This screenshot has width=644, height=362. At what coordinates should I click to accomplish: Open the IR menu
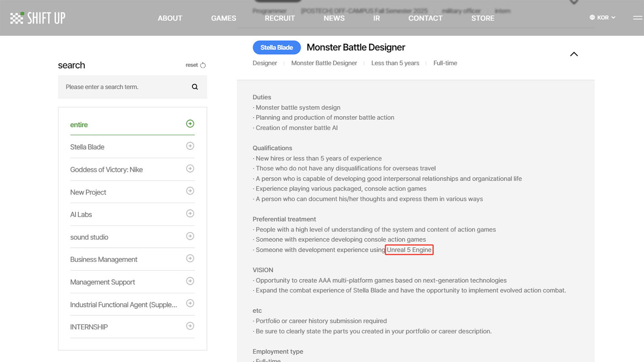pos(376,18)
